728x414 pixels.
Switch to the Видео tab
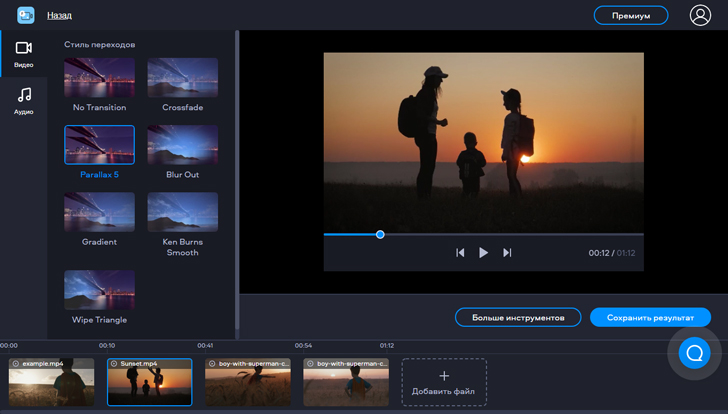click(x=23, y=54)
